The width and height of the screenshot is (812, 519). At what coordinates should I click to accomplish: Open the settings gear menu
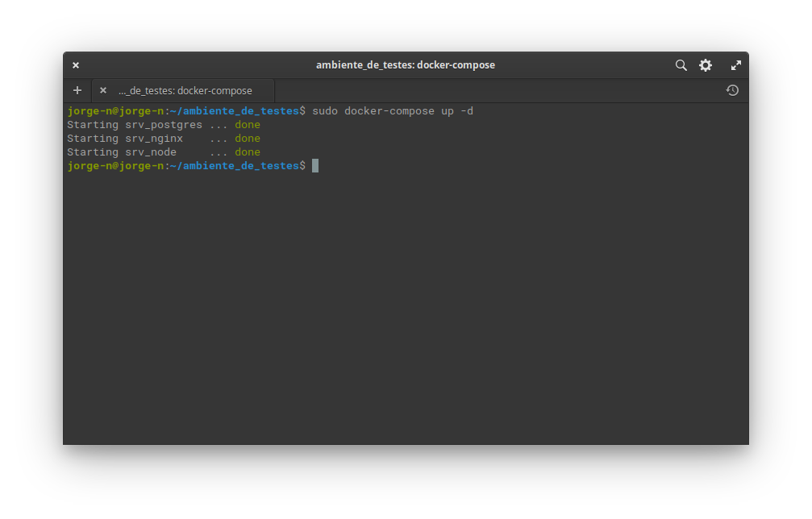click(706, 65)
